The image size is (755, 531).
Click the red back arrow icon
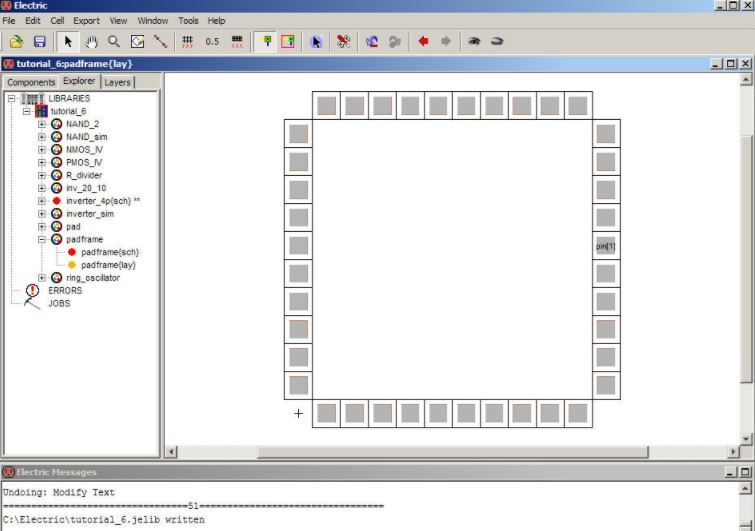(422, 42)
